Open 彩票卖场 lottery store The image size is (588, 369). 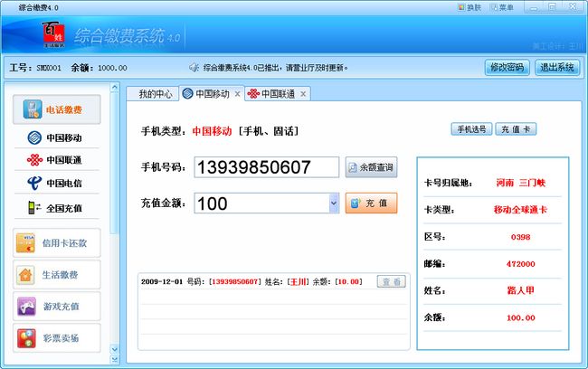tap(57, 338)
